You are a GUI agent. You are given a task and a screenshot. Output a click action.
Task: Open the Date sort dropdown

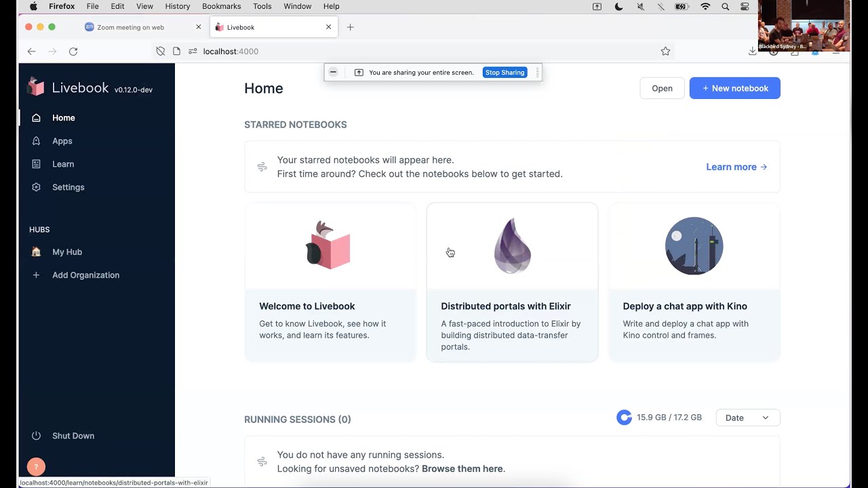pyautogui.click(x=748, y=418)
